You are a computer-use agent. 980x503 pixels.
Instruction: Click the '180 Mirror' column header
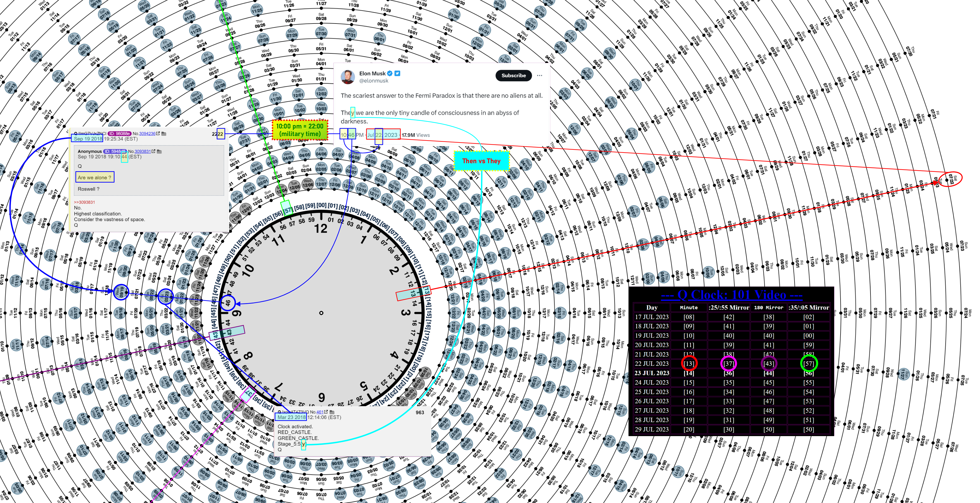[769, 308]
